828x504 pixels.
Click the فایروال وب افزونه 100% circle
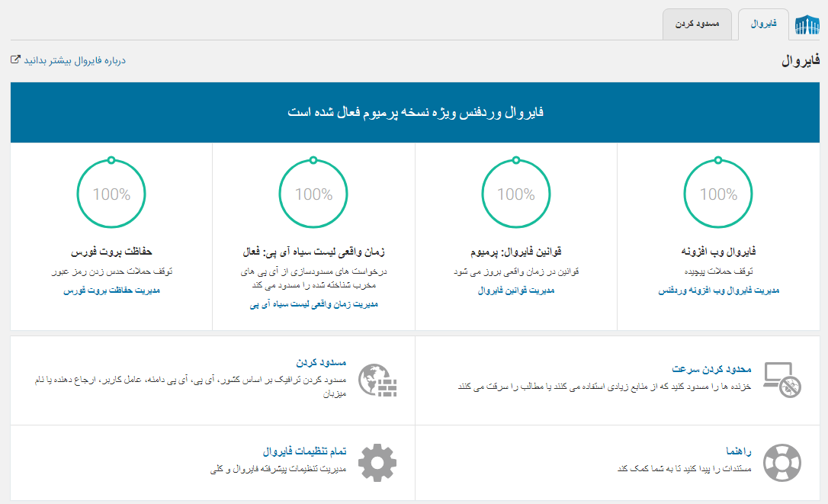click(x=718, y=194)
